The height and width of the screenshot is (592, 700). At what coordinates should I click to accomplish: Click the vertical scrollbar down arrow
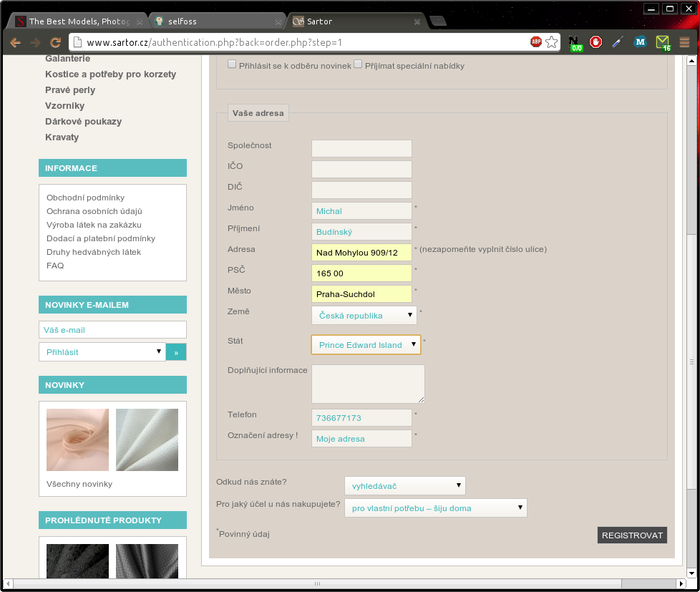691,573
